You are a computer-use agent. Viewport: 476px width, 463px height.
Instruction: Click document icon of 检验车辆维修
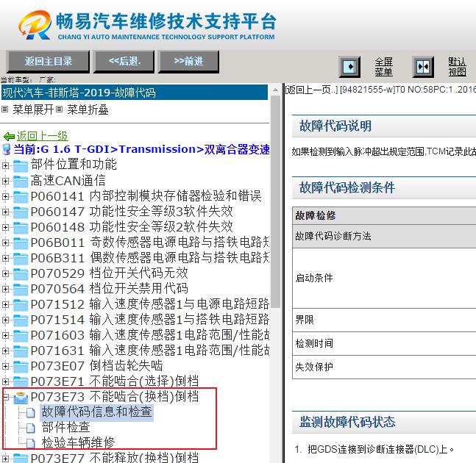[x=30, y=444]
